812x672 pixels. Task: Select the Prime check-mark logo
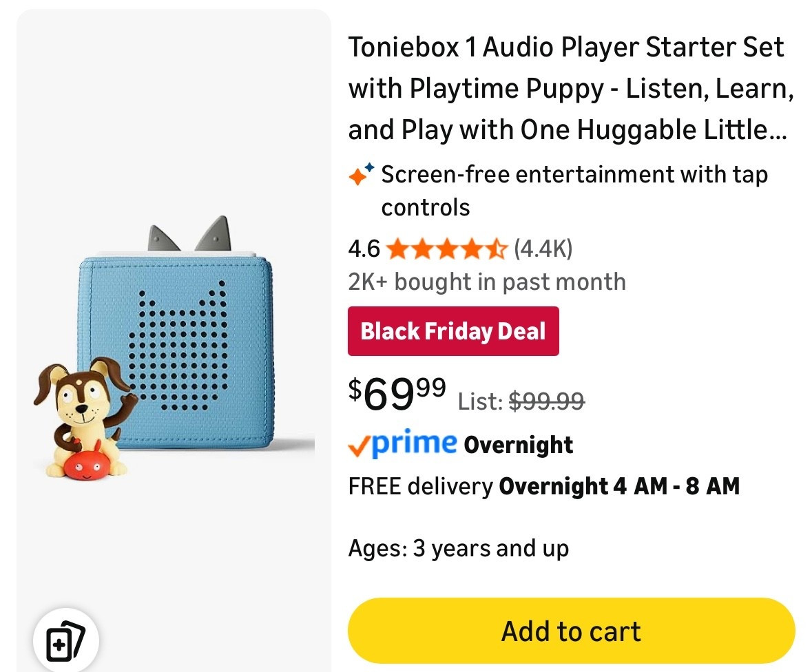[x=360, y=446]
